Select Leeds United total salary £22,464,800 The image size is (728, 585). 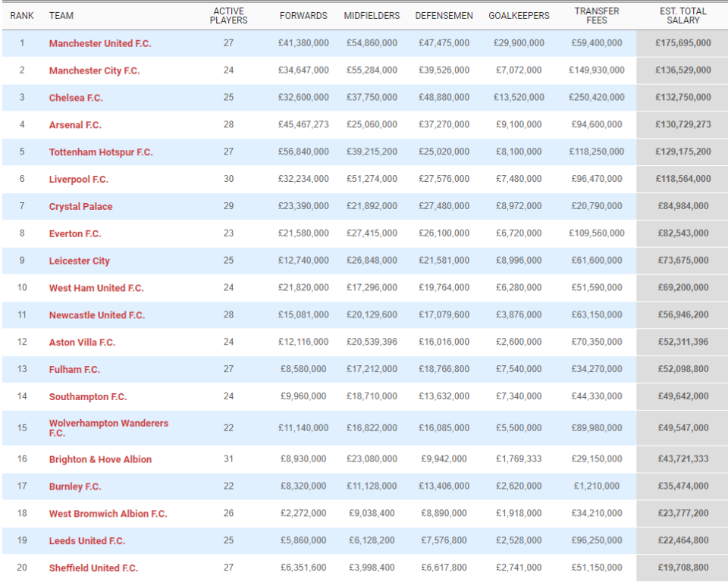(683, 540)
